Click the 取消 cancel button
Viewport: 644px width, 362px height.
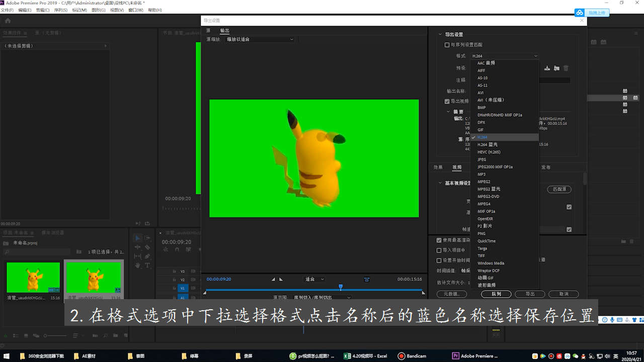pyautogui.click(x=563, y=294)
